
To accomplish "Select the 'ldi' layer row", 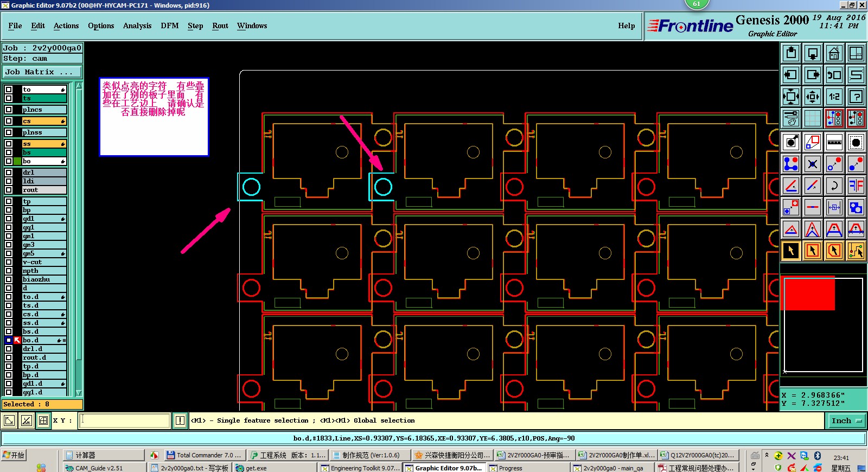I will (x=44, y=181).
